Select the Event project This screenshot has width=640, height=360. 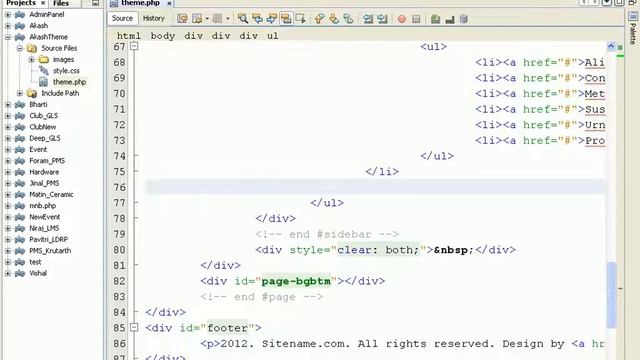[38, 149]
